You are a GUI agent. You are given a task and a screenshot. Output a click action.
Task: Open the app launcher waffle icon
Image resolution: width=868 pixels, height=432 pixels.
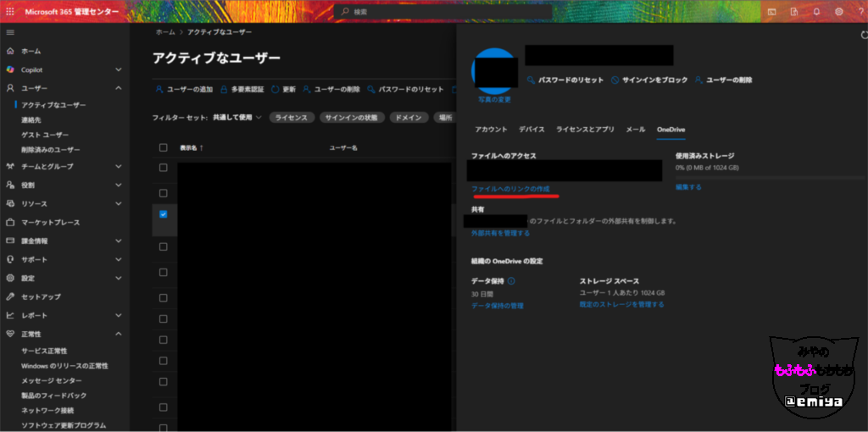tap(10, 12)
